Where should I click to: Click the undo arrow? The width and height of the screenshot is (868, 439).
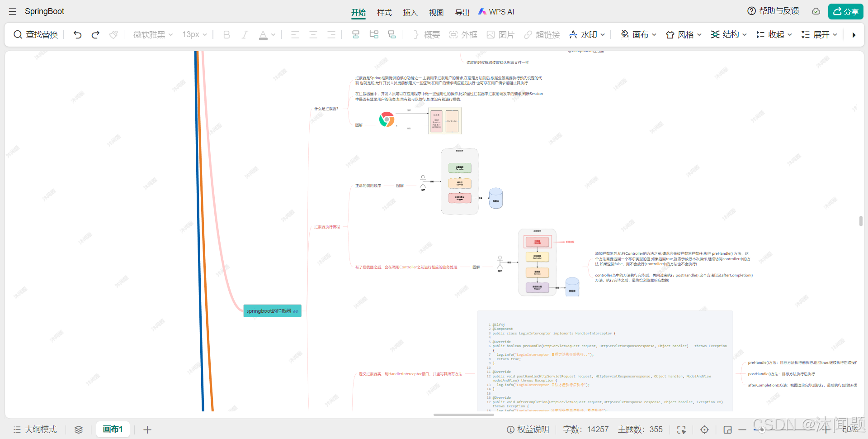(77, 34)
